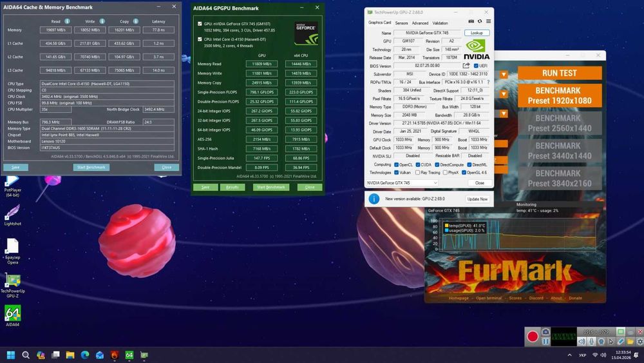Open GPU-Z screenshot camera icon
The image size is (644, 363).
pos(471,21)
